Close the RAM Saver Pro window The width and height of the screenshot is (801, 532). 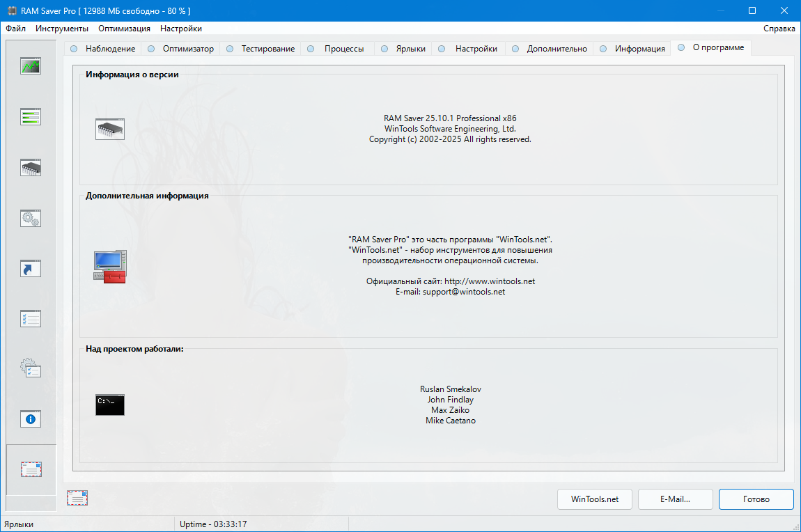pyautogui.click(x=784, y=10)
